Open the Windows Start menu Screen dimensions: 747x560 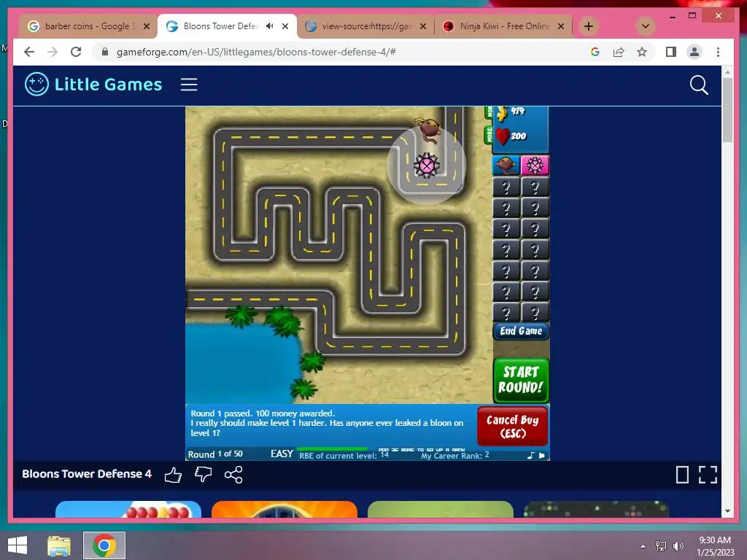coord(18,545)
